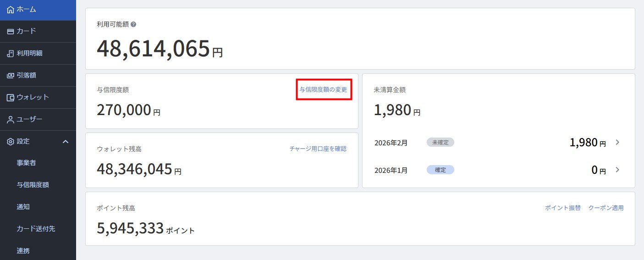Click the help icon beside 利用可能額
Screen dimensions: 644x260
click(x=133, y=24)
